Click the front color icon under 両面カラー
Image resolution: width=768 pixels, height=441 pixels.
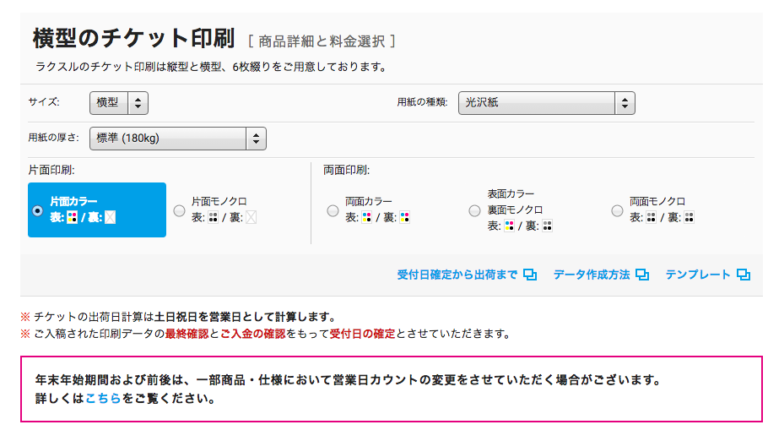(x=367, y=217)
